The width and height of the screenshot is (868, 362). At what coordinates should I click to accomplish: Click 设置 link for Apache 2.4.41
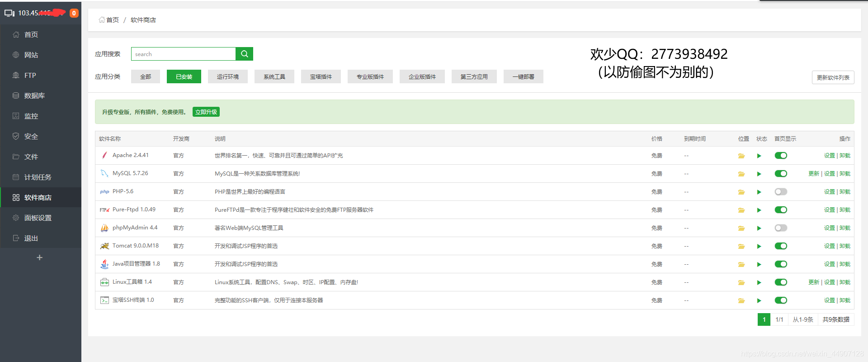tap(829, 156)
